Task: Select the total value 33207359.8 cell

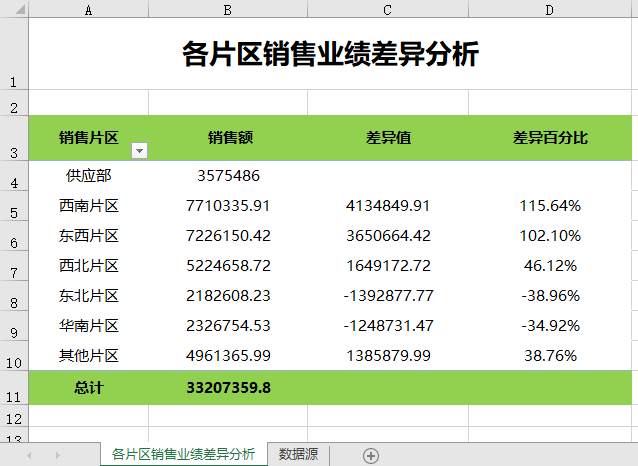Action: (x=228, y=387)
